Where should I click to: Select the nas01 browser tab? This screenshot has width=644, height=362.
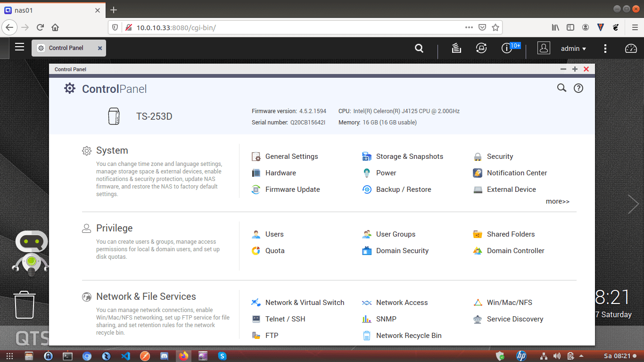53,10
